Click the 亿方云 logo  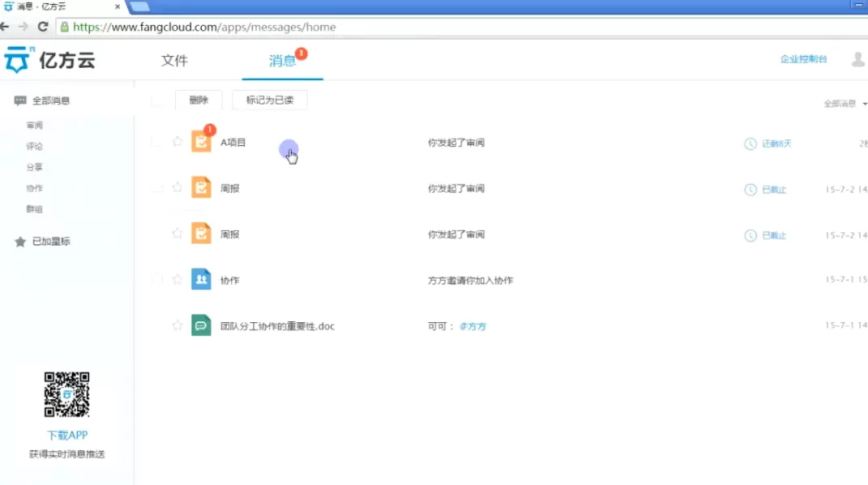pyautogui.click(x=49, y=60)
